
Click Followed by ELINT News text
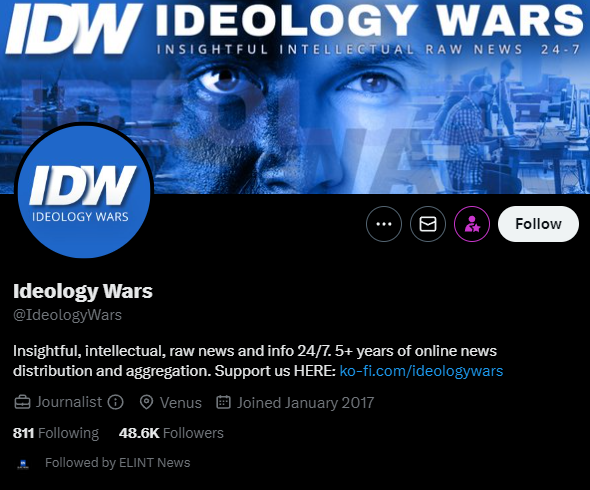pyautogui.click(x=117, y=463)
